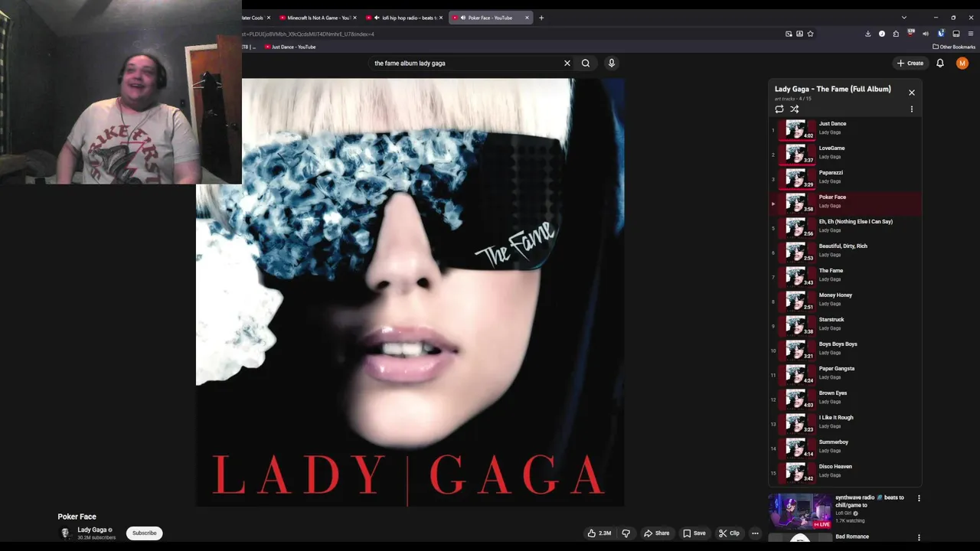Image resolution: width=980 pixels, height=551 pixels.
Task: Play I Like It Rough track
Action: point(845,422)
